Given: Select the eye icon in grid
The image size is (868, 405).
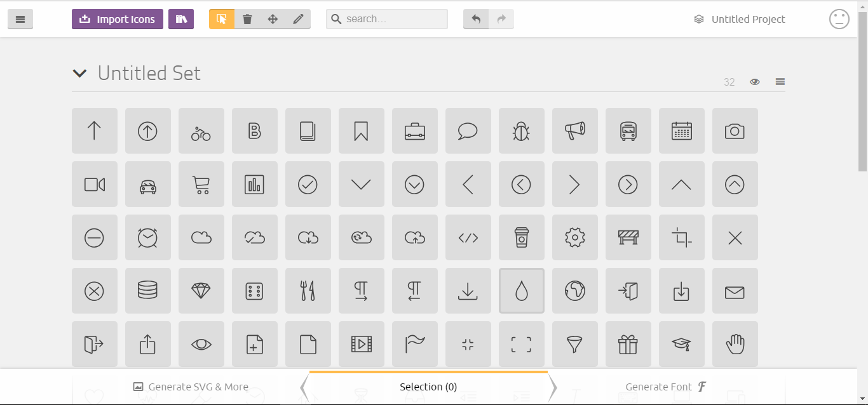Looking at the screenshot, I should coord(201,344).
